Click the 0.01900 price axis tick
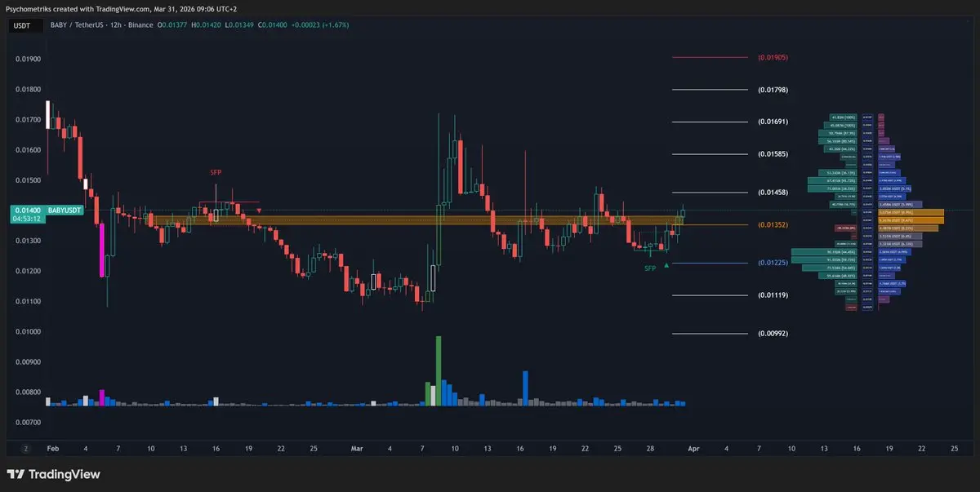Screen dimensions: 980x492 click(28, 60)
